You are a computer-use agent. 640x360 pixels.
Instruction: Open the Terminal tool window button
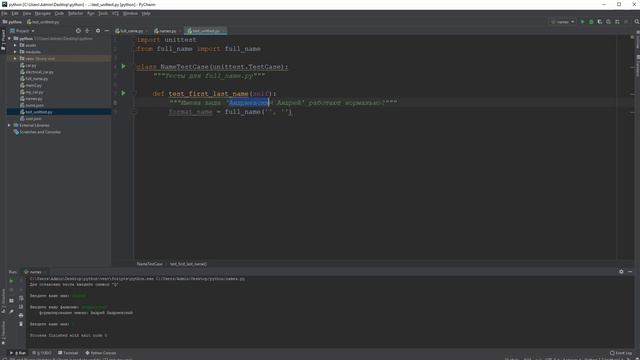click(x=68, y=353)
